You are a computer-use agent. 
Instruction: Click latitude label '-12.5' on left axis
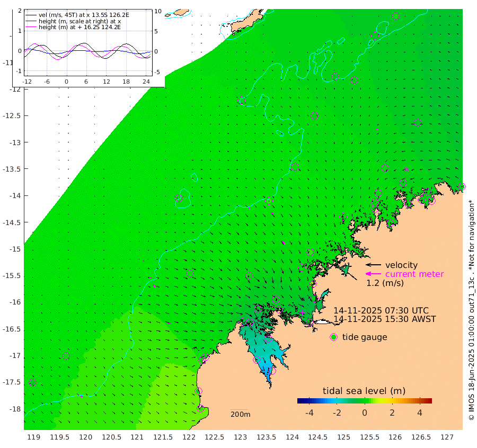[x=12, y=116]
